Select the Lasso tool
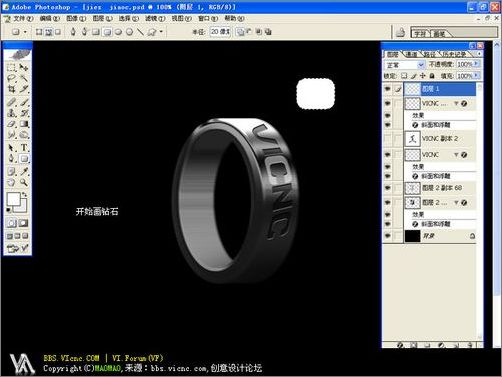502x377 pixels. (x=11, y=78)
